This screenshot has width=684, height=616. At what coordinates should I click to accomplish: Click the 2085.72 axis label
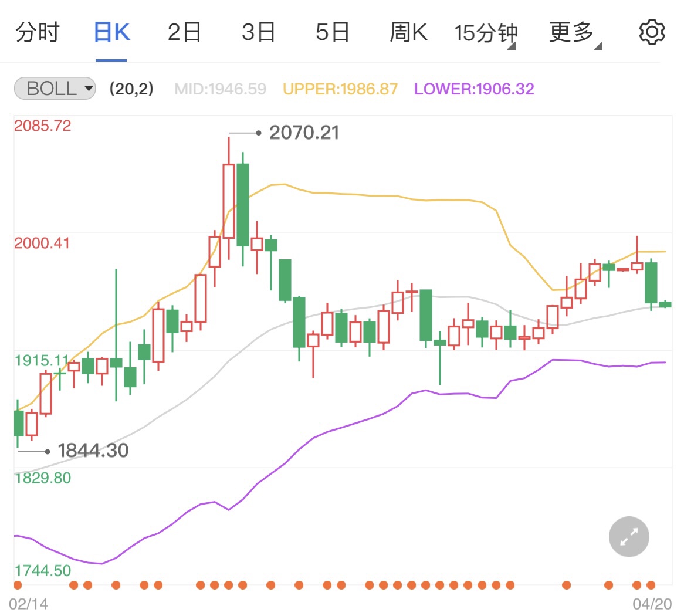click(x=42, y=126)
